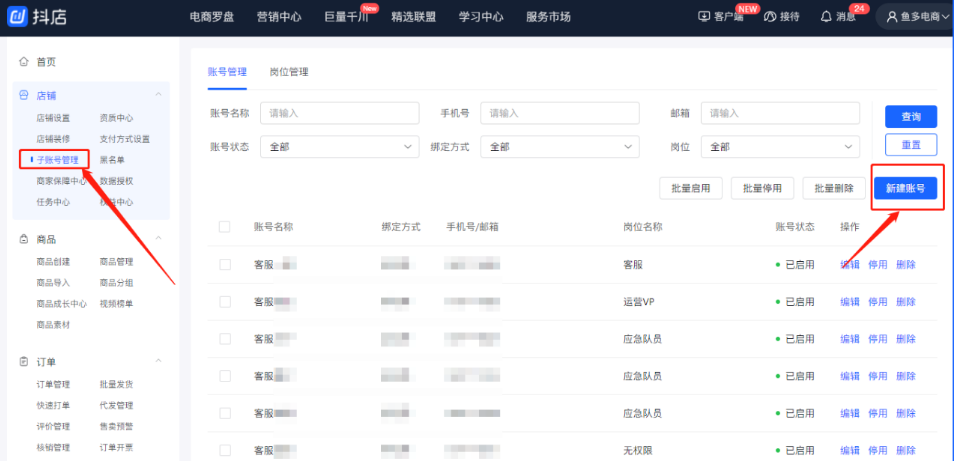Click the 账号名称 input field

point(339,113)
